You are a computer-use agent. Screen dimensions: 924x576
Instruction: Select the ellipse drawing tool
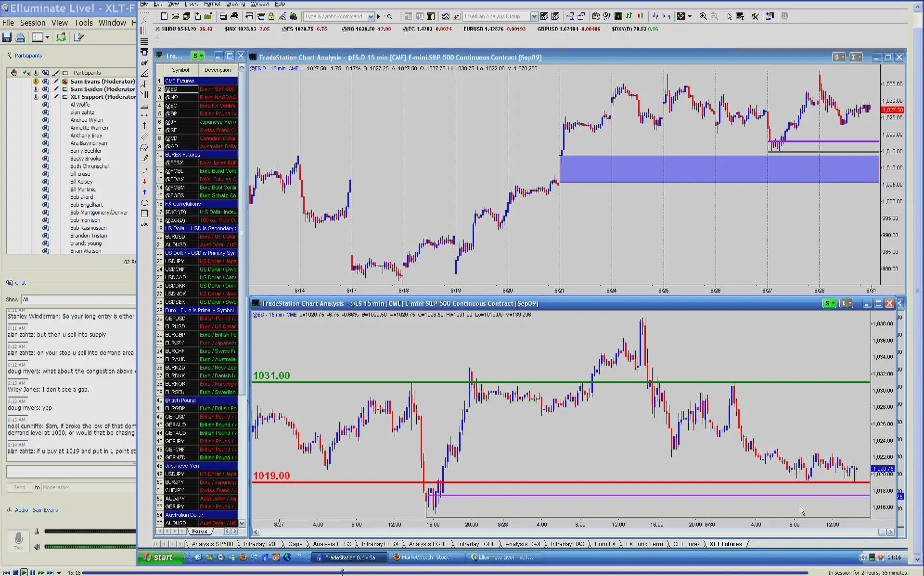click(144, 203)
